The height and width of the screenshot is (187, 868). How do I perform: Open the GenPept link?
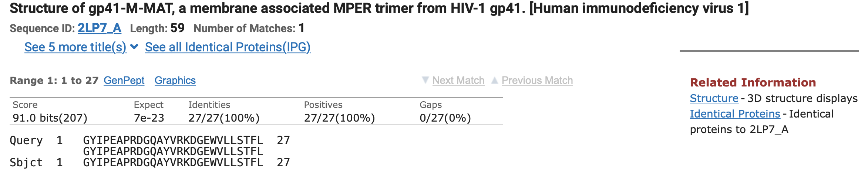(124, 81)
